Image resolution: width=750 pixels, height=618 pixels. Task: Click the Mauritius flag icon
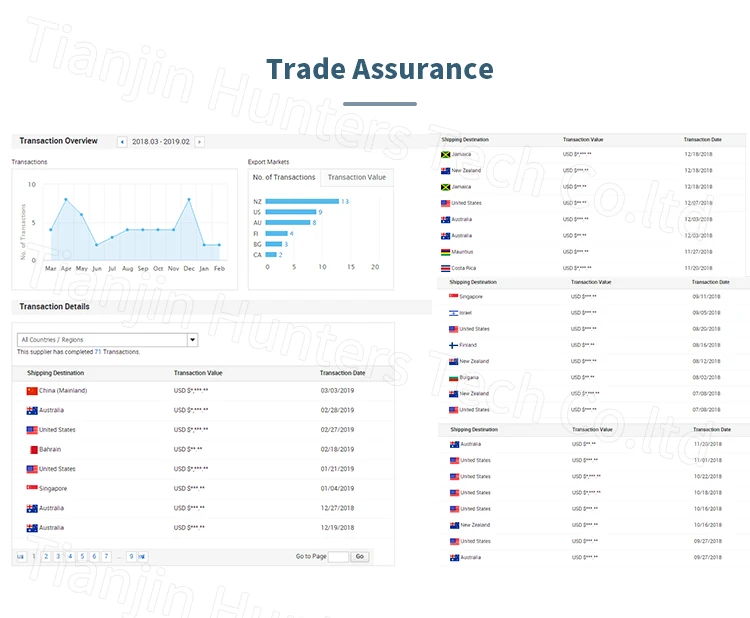[446, 252]
